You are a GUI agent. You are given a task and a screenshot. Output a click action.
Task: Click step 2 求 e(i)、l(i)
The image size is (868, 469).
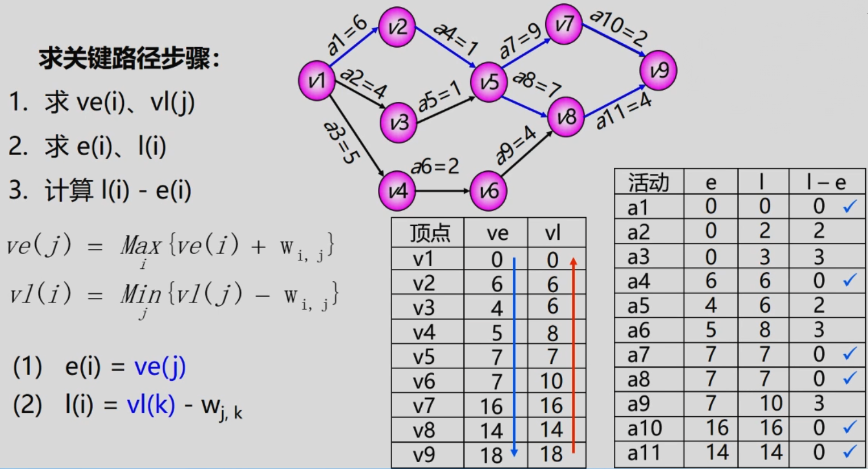click(x=88, y=147)
